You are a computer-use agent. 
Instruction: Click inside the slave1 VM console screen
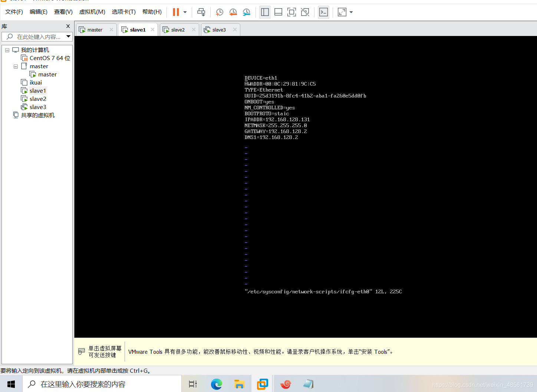306,187
